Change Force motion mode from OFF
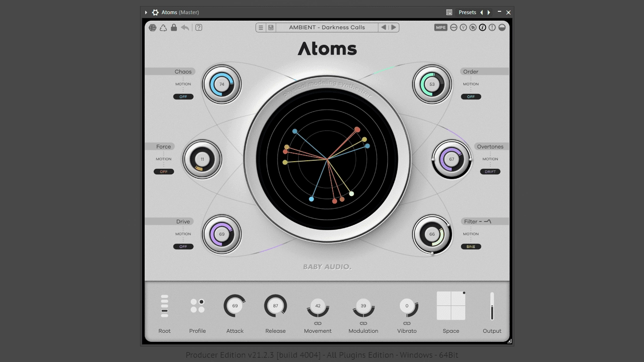The image size is (644, 362). tap(164, 172)
